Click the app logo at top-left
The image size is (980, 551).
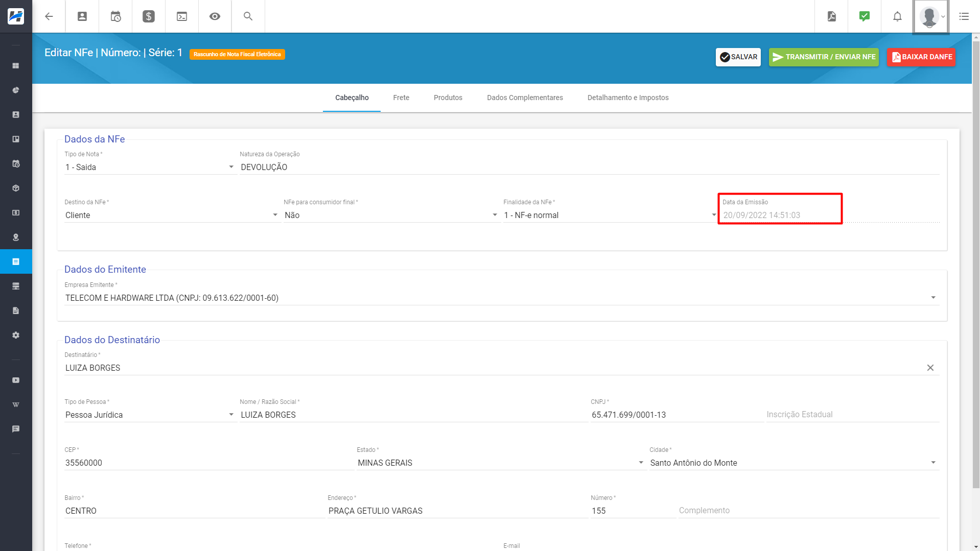point(16,16)
